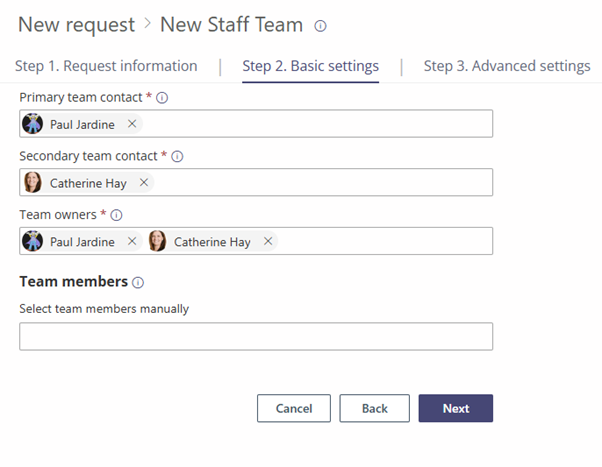Remove Catherine Hay from Secondary team contact
Viewport: 602px width, 467px height.
pyautogui.click(x=144, y=182)
